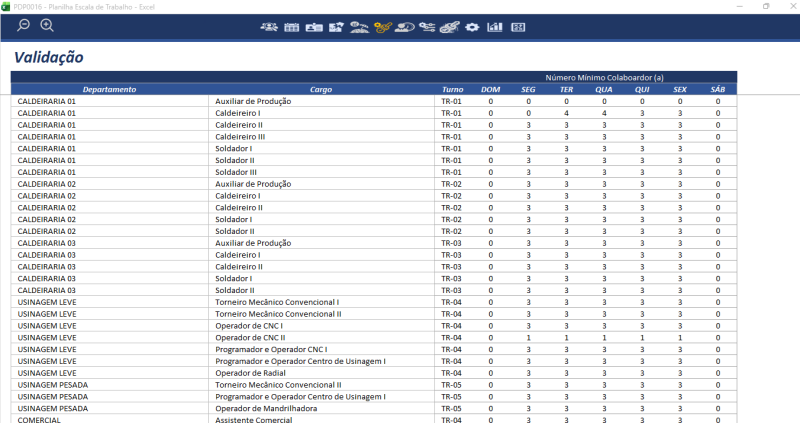
Task: Click the Validação page title
Action: [x=48, y=58]
